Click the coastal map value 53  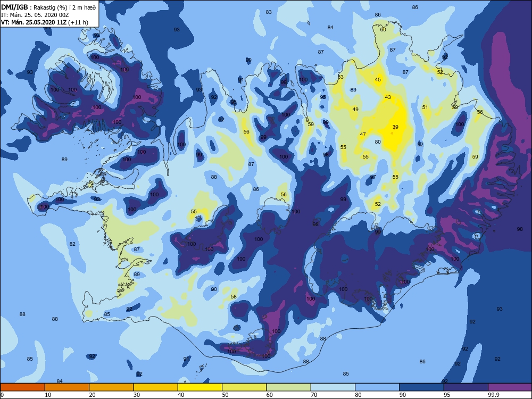tap(340, 77)
